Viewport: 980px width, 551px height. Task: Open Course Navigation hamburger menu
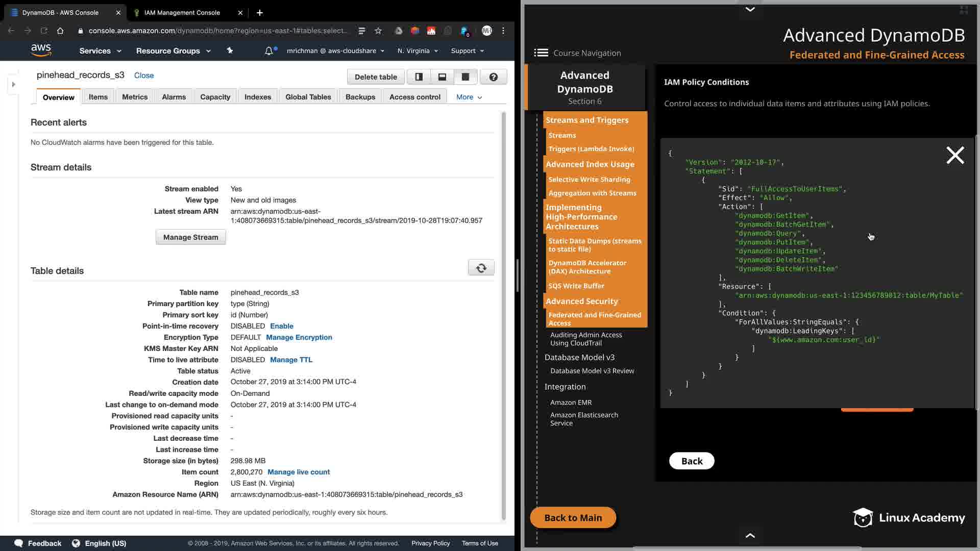[x=541, y=53]
